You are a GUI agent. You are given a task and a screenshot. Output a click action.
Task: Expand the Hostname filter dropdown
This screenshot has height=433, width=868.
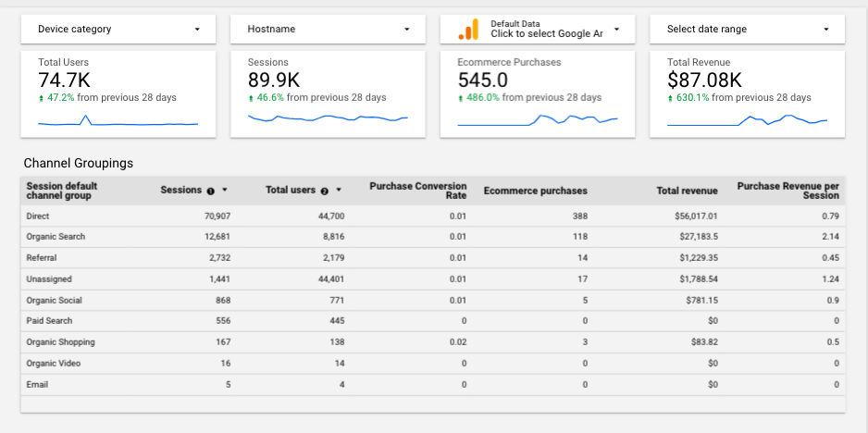pyautogui.click(x=328, y=30)
